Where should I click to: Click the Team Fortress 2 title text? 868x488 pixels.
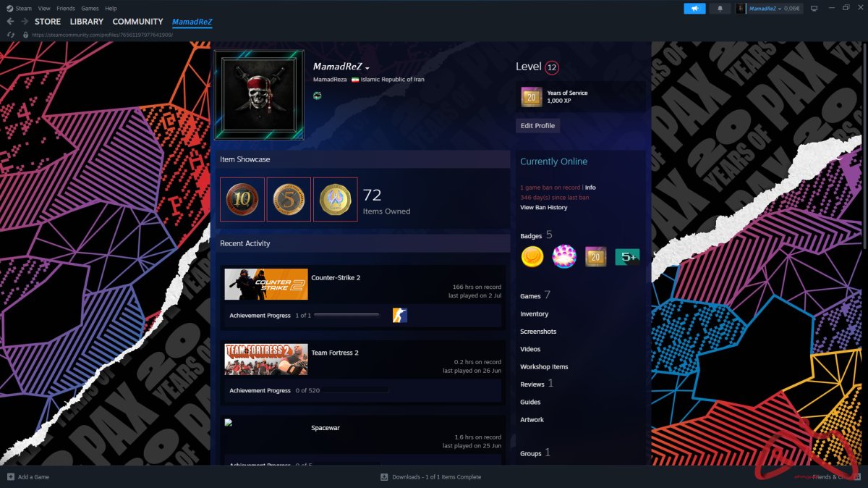click(x=335, y=353)
